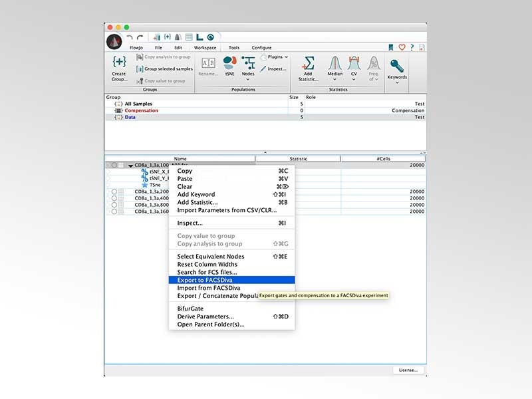Click the question mark help icon

412,47
